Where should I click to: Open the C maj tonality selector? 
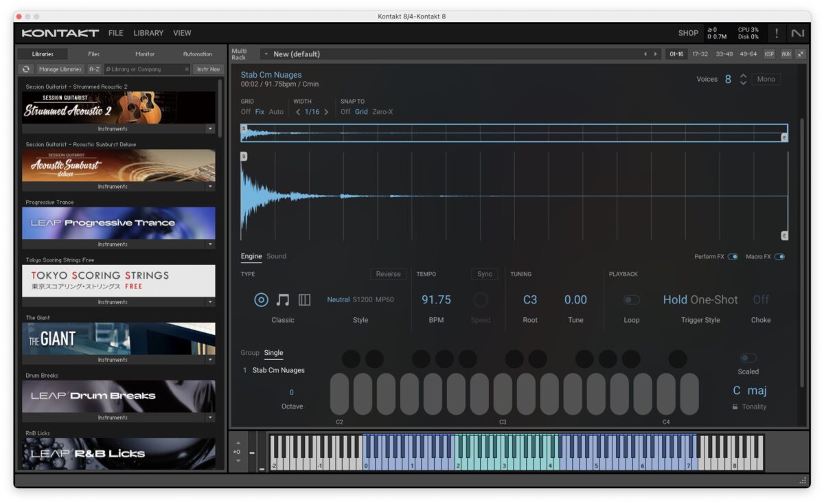pos(749,390)
